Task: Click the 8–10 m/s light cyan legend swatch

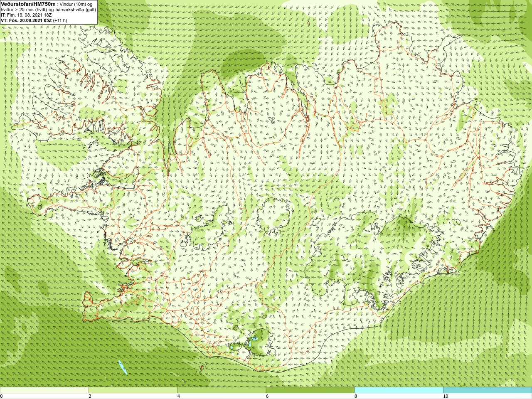Action: (399, 390)
